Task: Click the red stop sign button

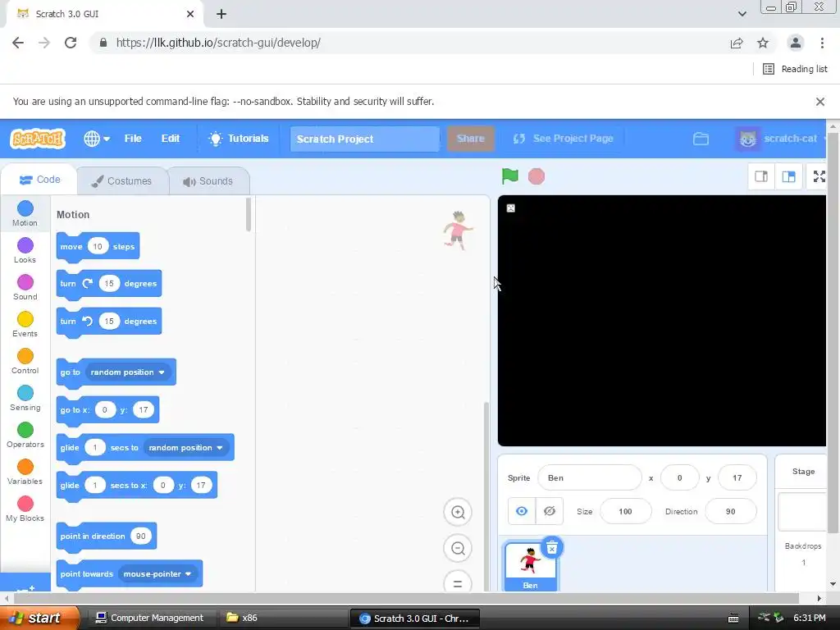Action: [536, 176]
